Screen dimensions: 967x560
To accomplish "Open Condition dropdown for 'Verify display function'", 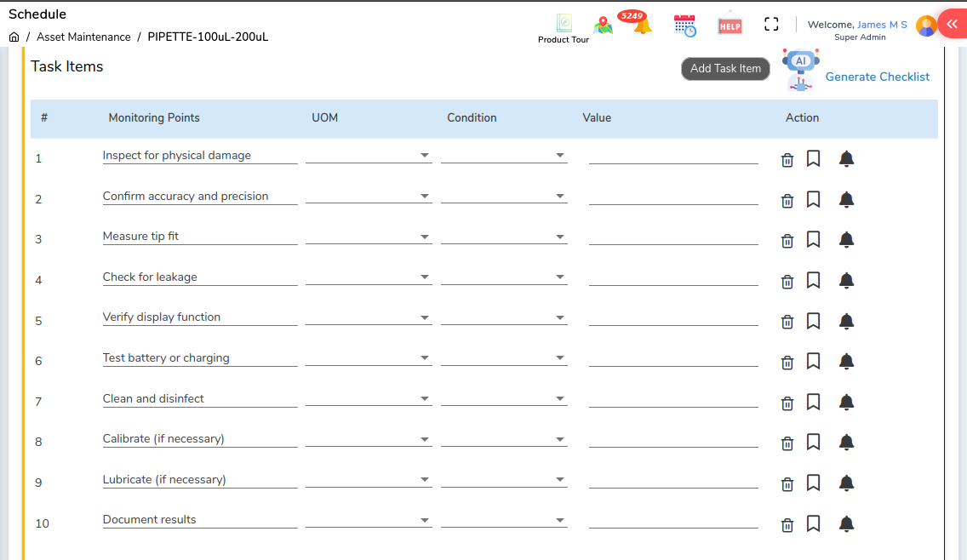I will pos(504,317).
